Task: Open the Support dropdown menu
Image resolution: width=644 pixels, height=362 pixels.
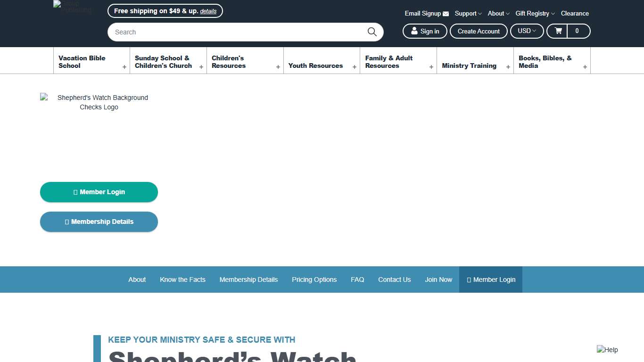Action: (x=468, y=14)
